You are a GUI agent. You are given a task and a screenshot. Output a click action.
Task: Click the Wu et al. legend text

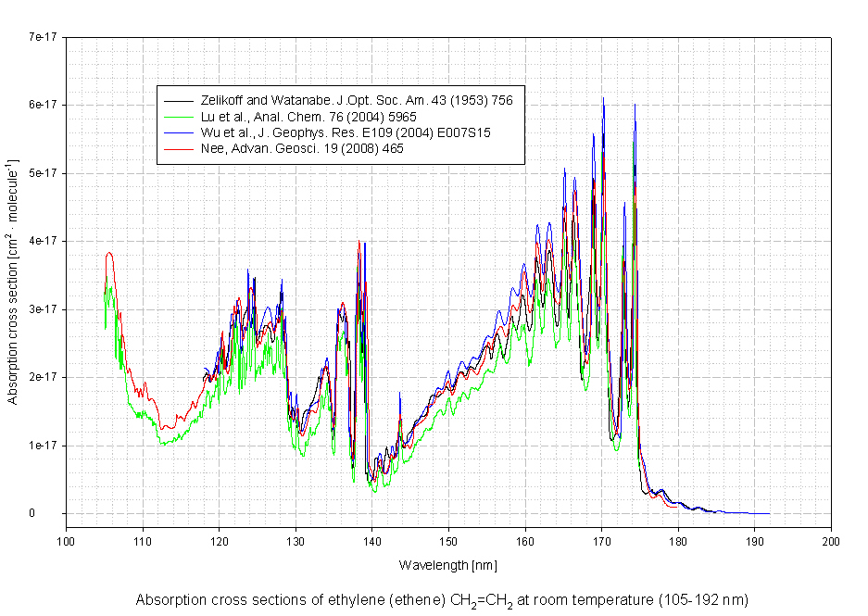click(343, 132)
